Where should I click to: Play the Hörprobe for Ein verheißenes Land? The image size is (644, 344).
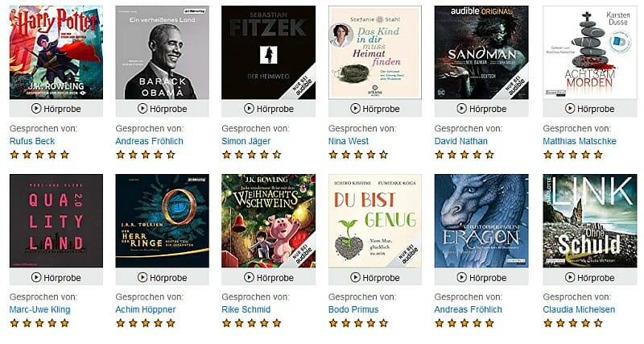163,109
